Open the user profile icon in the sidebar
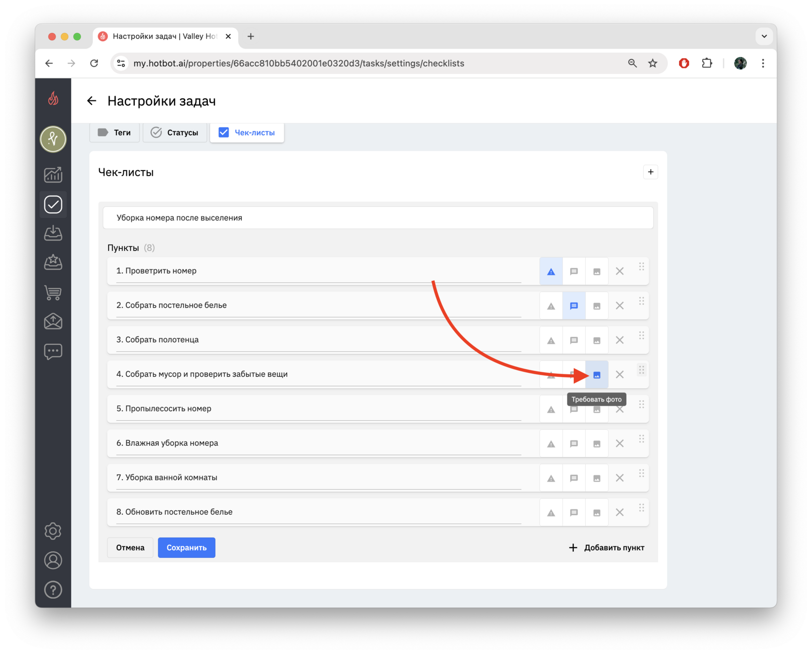 53,560
